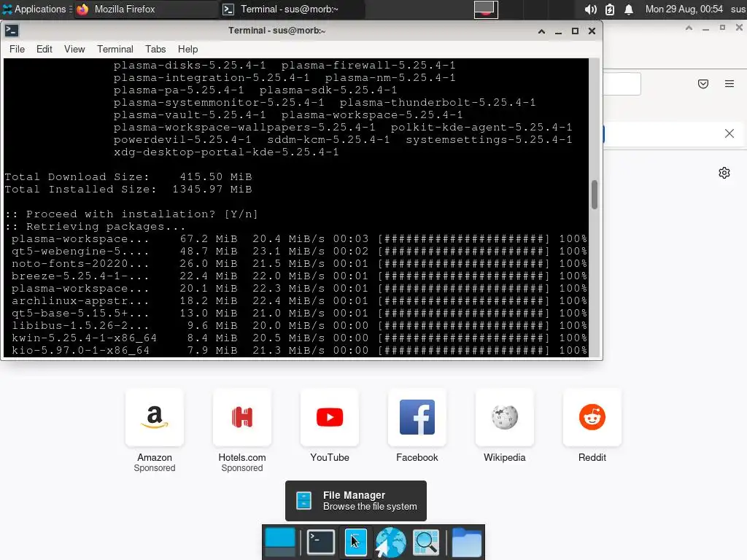Open the home folder icon in dock
747x560 pixels.
tap(466, 542)
